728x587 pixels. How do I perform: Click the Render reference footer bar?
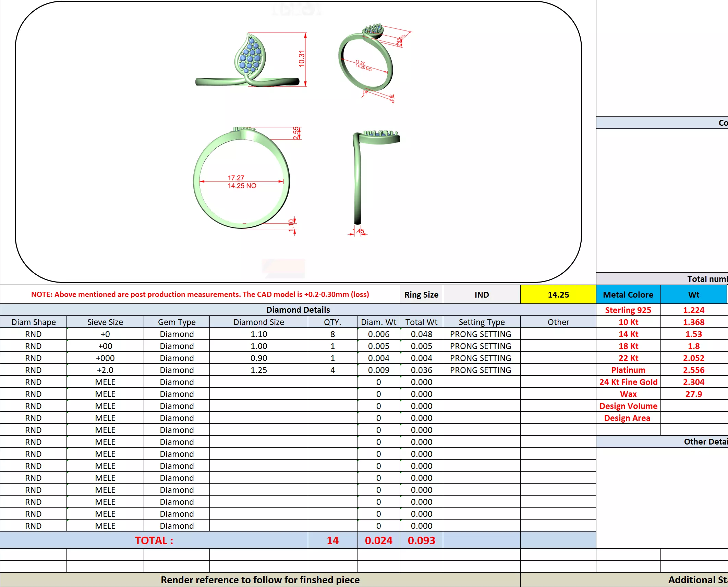point(260,580)
